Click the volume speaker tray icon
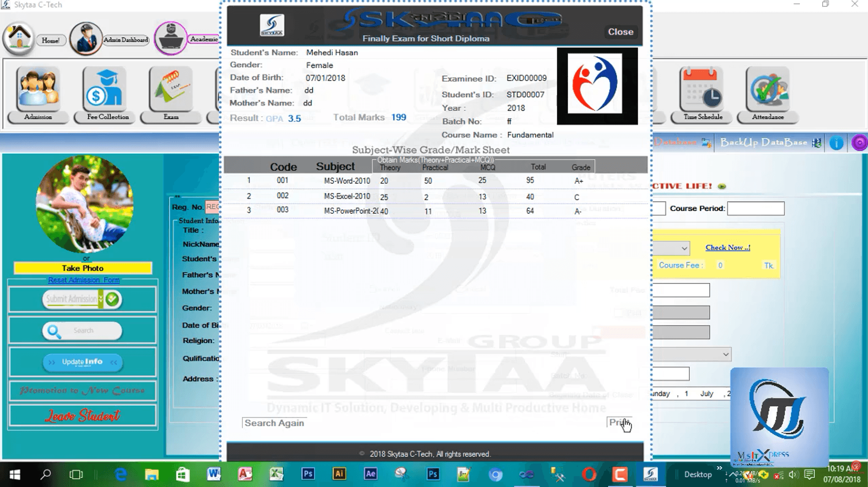The height and width of the screenshot is (487, 868). pyautogui.click(x=793, y=475)
